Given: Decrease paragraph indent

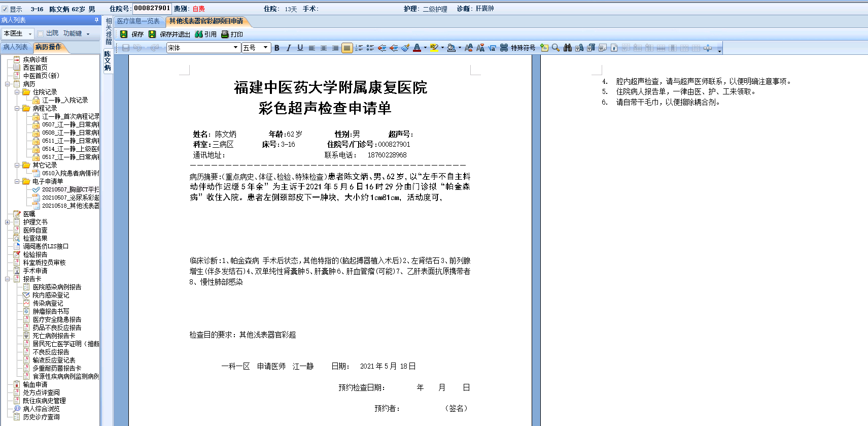Looking at the screenshot, I should click(382, 48).
